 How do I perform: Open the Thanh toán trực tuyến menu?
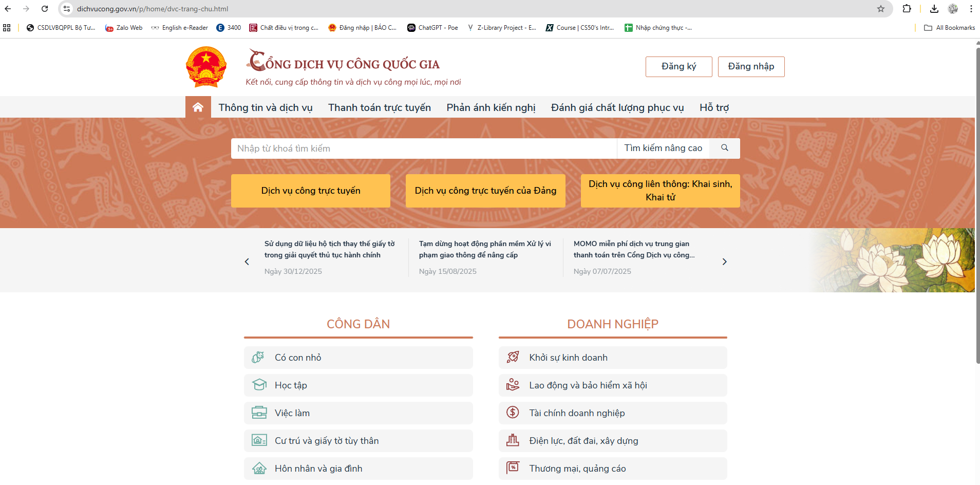(x=379, y=107)
